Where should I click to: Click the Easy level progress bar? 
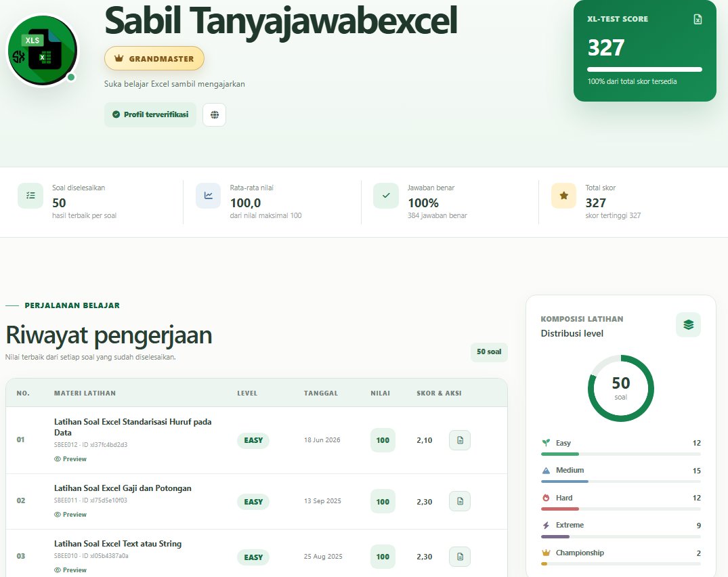pos(621,454)
